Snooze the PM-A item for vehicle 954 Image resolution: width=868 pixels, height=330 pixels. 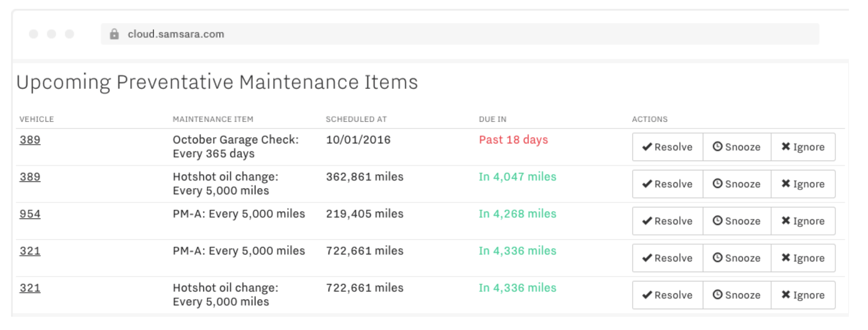(736, 221)
